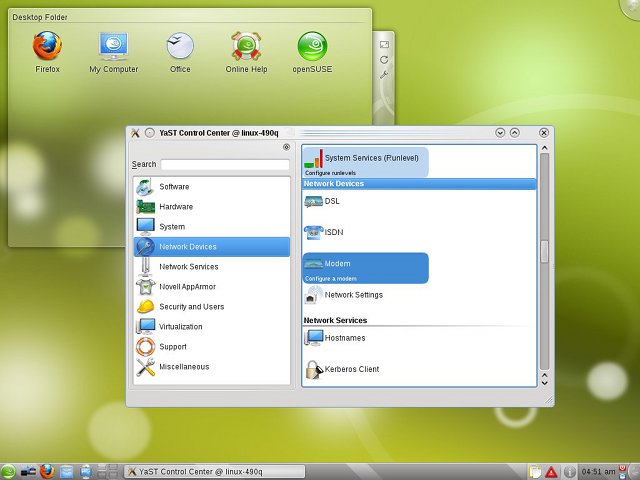Click the Desktop Folder resize handle icon
The image size is (640, 480).
click(384, 44)
